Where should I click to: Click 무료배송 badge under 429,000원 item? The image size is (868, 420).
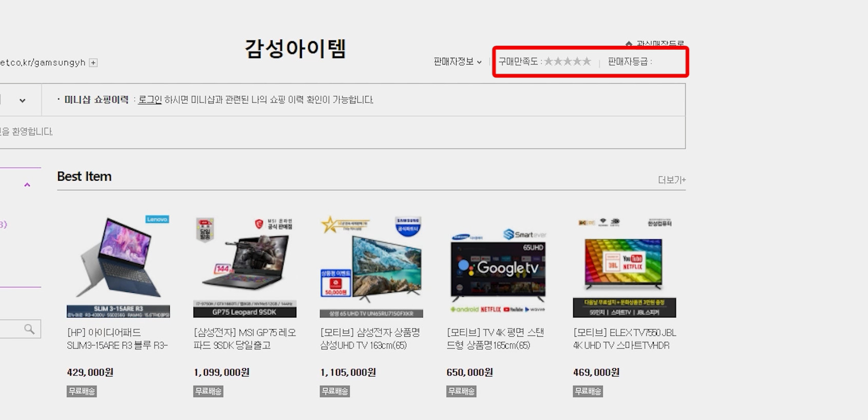[82, 391]
